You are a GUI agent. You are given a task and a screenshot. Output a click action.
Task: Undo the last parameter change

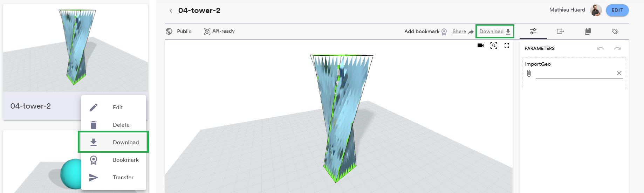point(600,49)
